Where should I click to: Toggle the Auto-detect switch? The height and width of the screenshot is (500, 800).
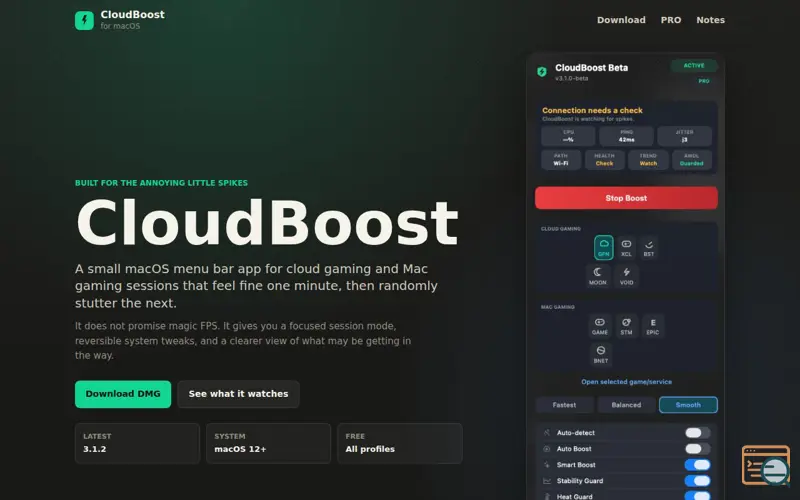click(x=697, y=433)
